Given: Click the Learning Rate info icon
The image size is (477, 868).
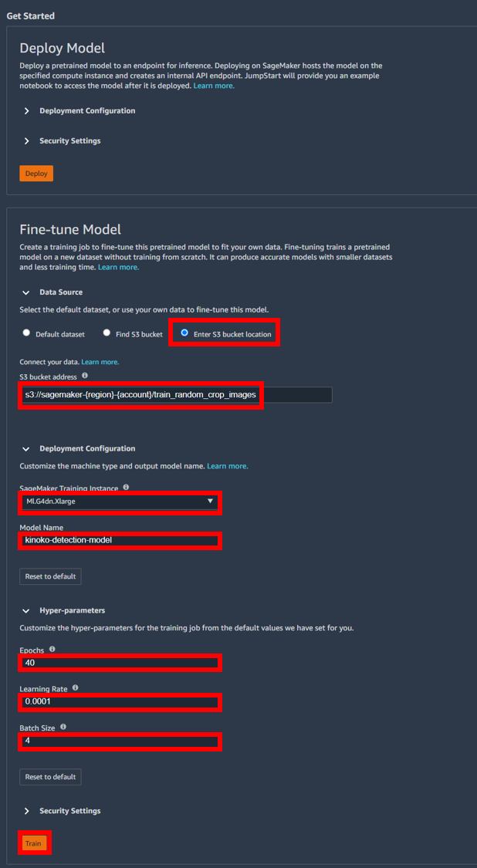Looking at the screenshot, I should click(x=75, y=687).
